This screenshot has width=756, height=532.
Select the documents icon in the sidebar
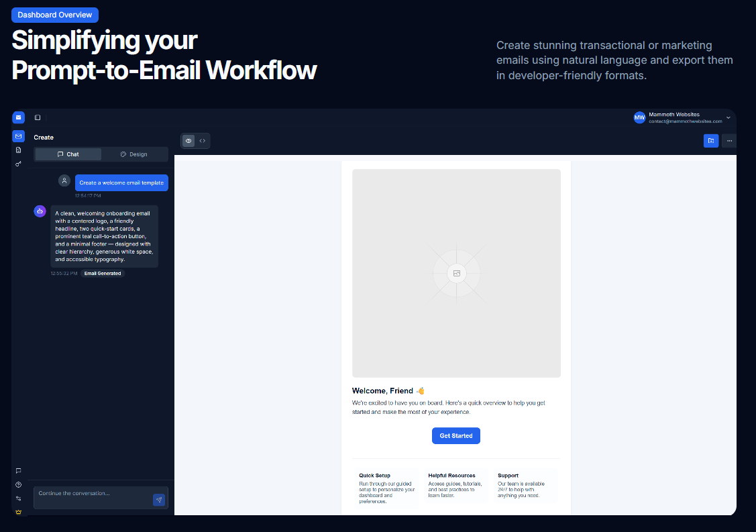pyautogui.click(x=18, y=150)
